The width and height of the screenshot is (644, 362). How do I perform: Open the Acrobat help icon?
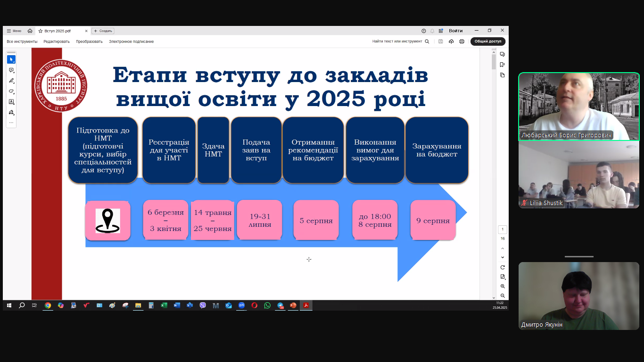(x=424, y=31)
